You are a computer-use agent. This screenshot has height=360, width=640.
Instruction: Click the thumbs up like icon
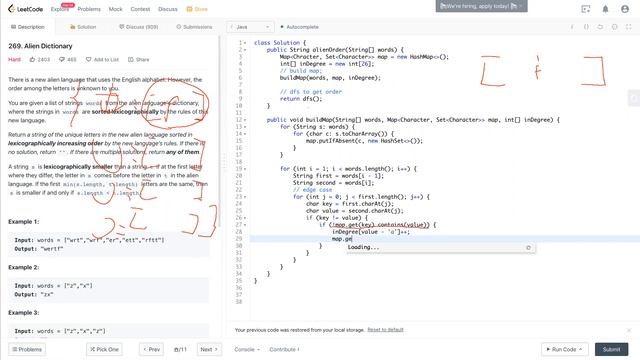[x=32, y=60]
